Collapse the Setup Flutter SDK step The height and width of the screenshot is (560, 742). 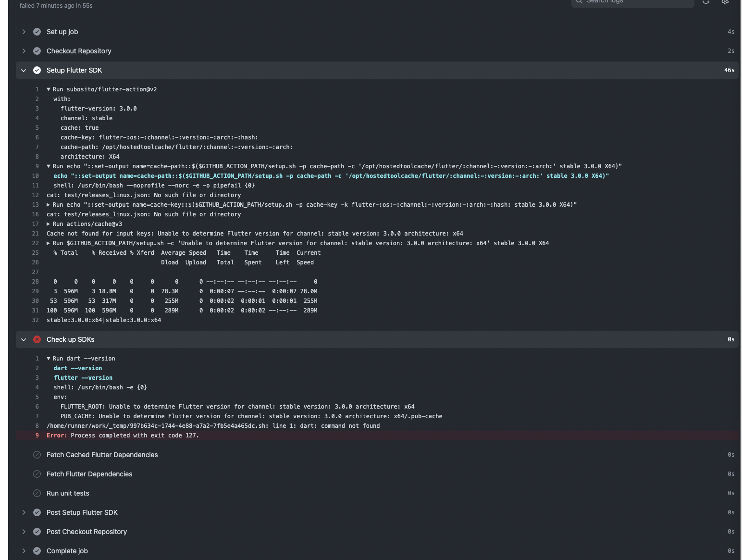(x=24, y=70)
